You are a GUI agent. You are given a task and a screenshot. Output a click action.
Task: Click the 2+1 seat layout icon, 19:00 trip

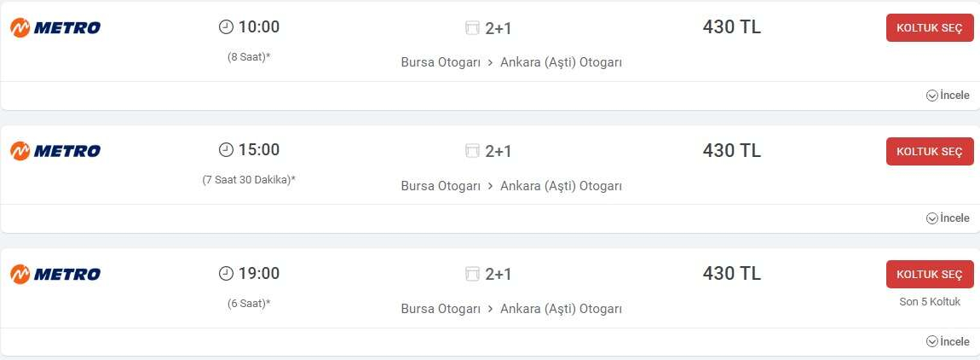[x=473, y=274]
